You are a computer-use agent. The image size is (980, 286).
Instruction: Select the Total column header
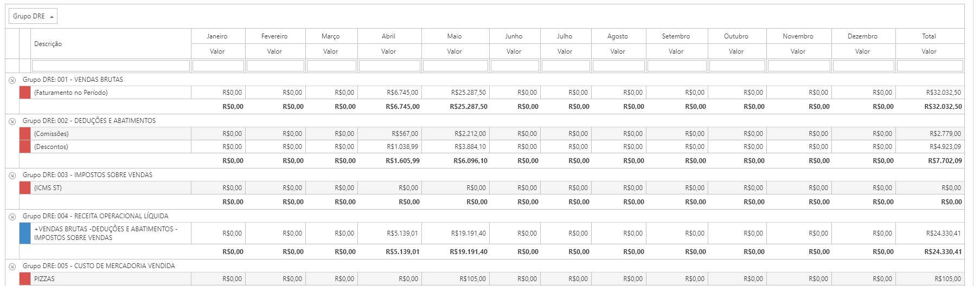point(929,36)
